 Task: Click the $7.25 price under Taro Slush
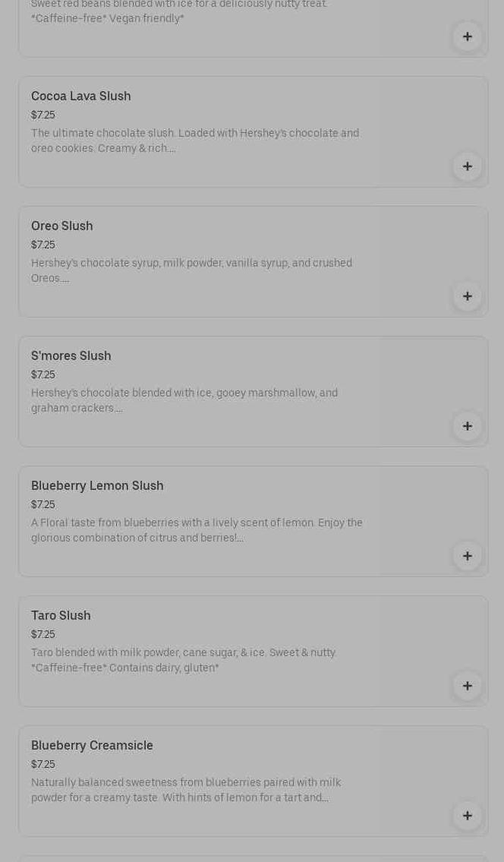[x=43, y=634]
